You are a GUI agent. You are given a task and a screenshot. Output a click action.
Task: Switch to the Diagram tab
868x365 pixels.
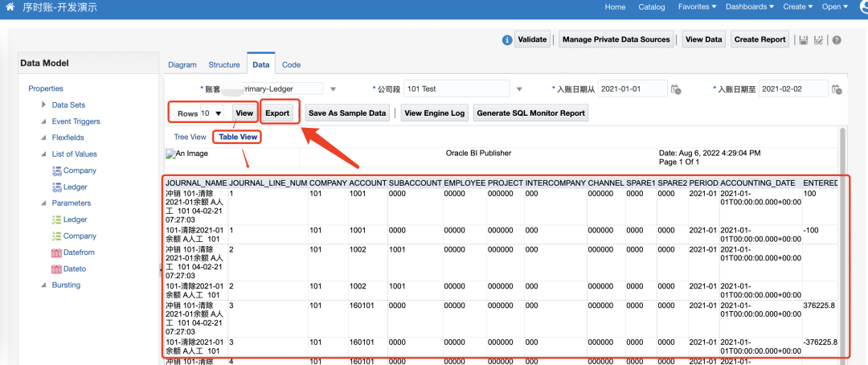tap(182, 65)
